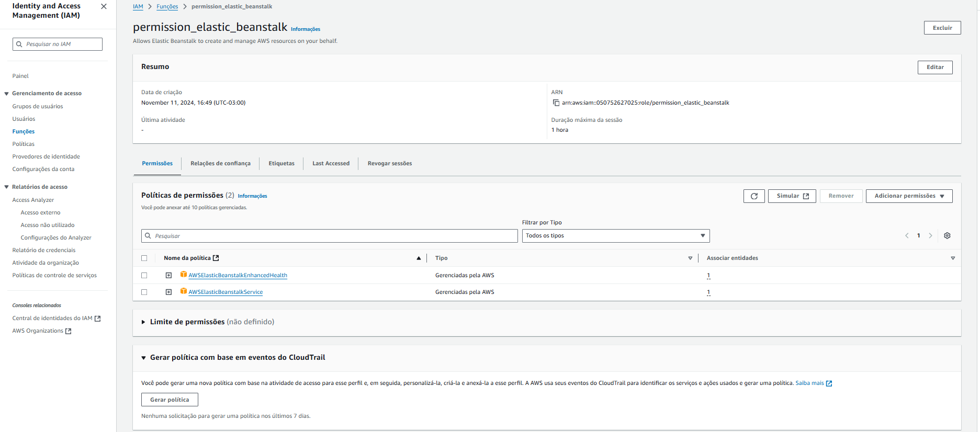The height and width of the screenshot is (432, 980).
Task: Click external icon of Central de identidades do IAM
Action: click(97, 319)
